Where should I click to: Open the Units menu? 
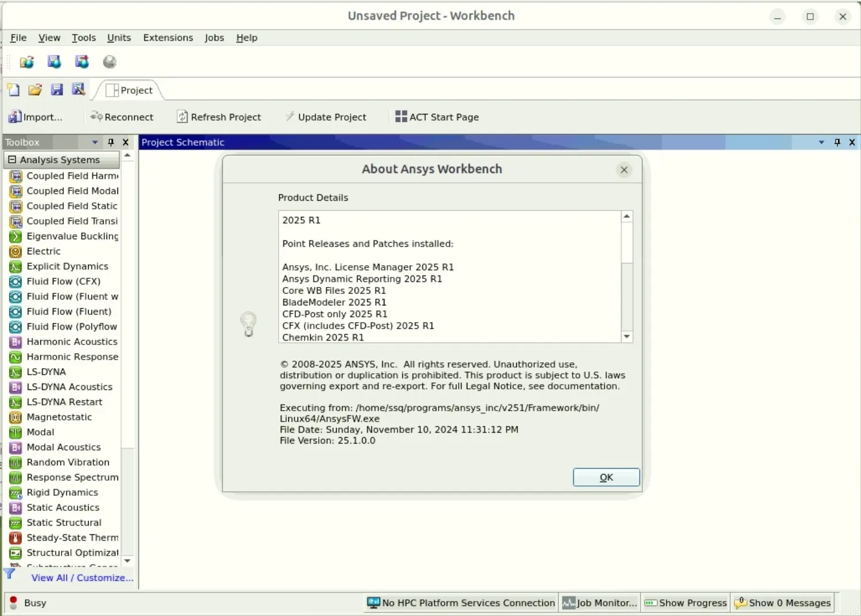119,37
